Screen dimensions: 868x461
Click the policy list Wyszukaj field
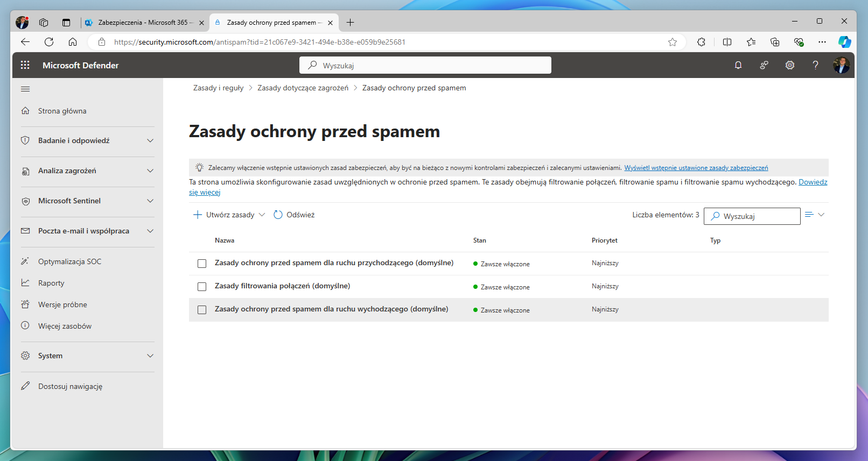point(752,216)
